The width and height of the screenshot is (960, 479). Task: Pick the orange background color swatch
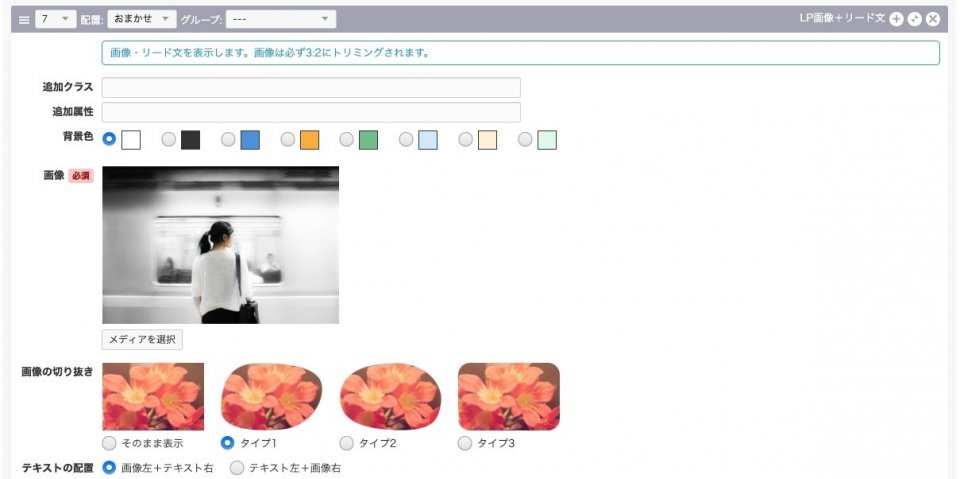click(x=309, y=140)
